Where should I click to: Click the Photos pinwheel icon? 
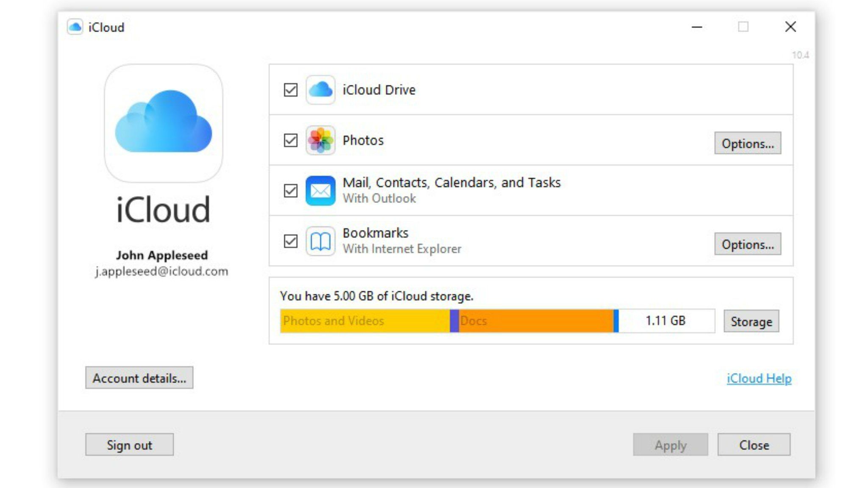click(x=320, y=140)
